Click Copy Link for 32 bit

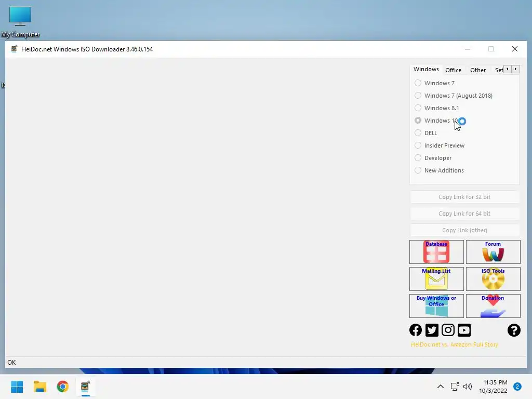464,197
